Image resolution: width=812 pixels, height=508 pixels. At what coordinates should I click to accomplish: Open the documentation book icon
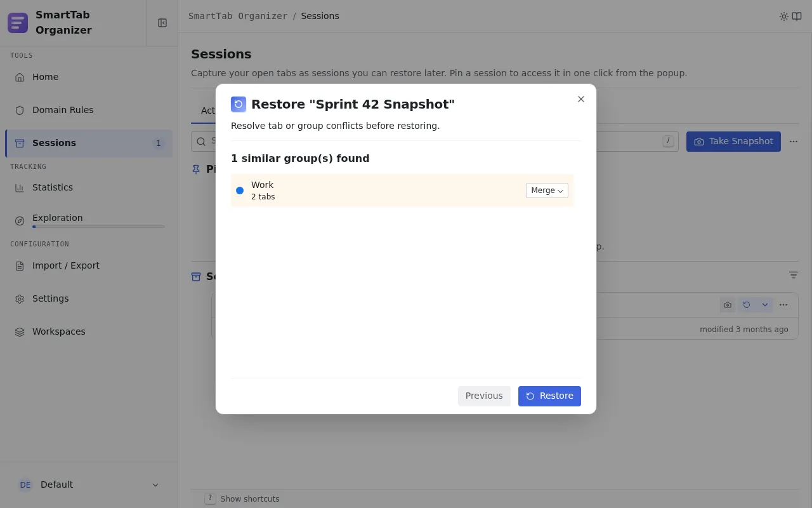click(x=797, y=17)
